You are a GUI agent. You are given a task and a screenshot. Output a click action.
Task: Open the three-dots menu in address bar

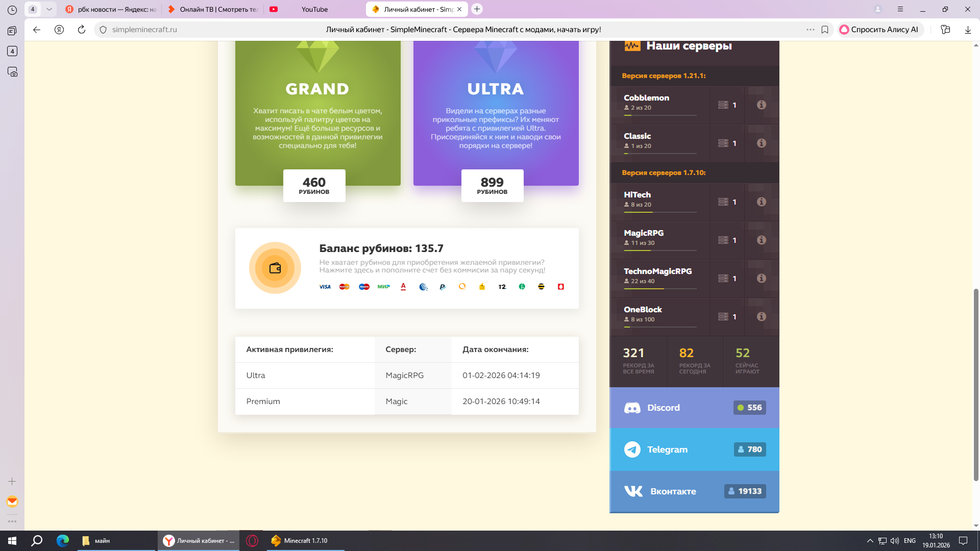click(810, 30)
